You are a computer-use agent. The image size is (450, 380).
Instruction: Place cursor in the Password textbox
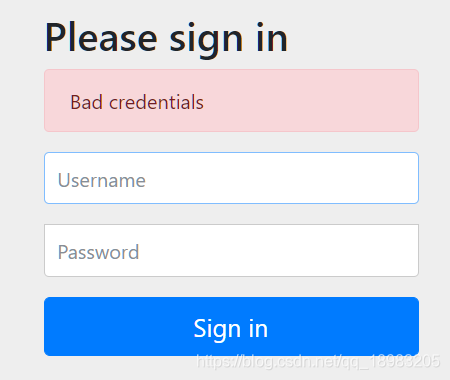point(231,250)
